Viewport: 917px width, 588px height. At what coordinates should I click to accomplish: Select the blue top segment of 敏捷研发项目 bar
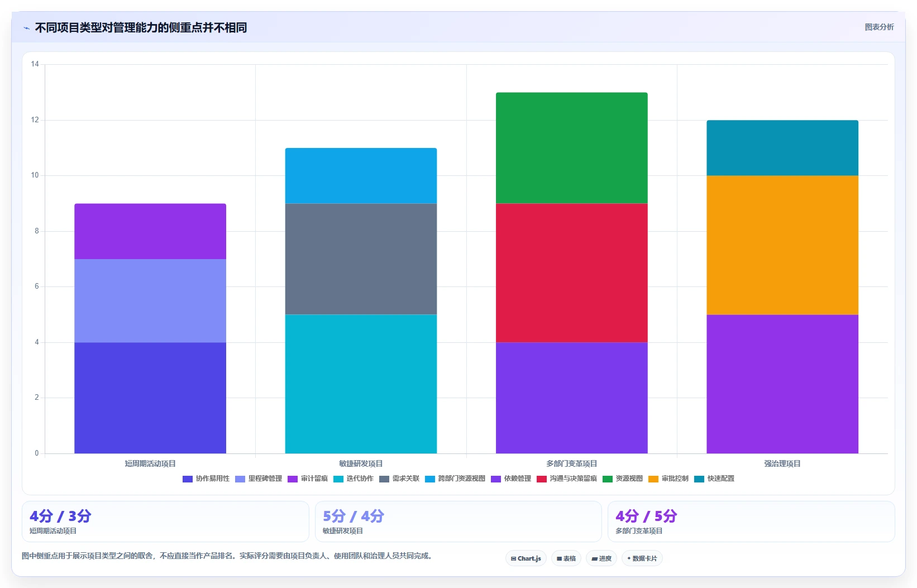click(x=361, y=176)
